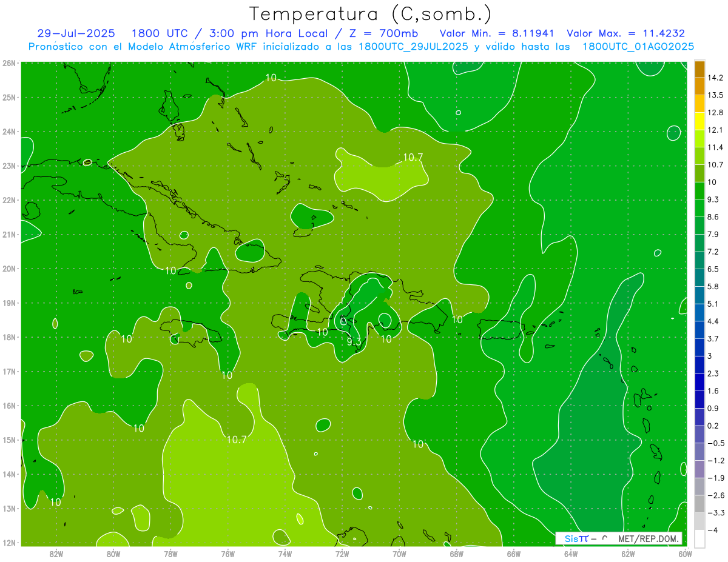Click the '5.1' color bar value
This screenshot has height=562, width=728.
pyautogui.click(x=713, y=304)
